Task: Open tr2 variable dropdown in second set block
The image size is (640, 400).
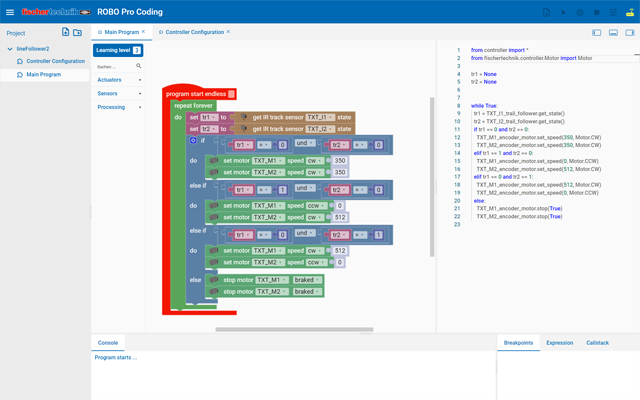Action: (209, 129)
